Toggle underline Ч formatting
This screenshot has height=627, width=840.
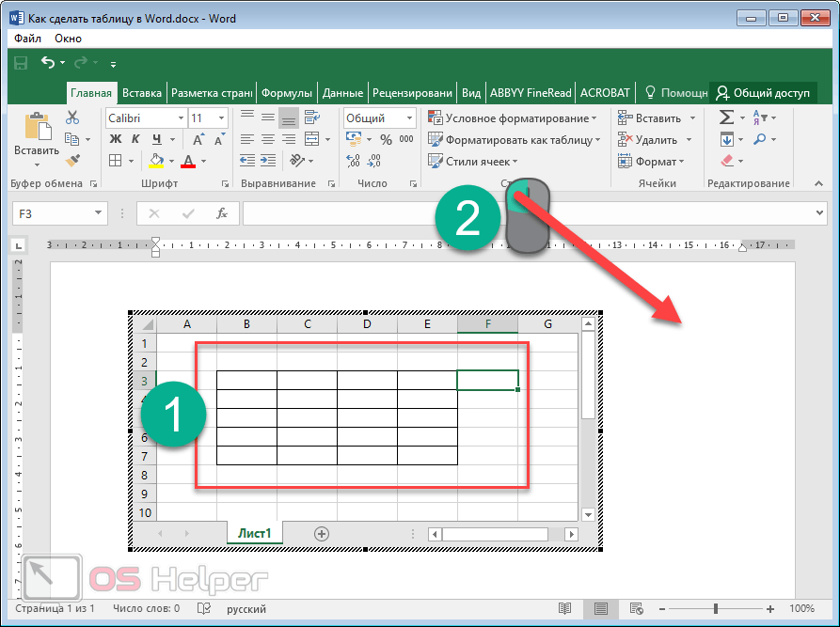(x=156, y=139)
